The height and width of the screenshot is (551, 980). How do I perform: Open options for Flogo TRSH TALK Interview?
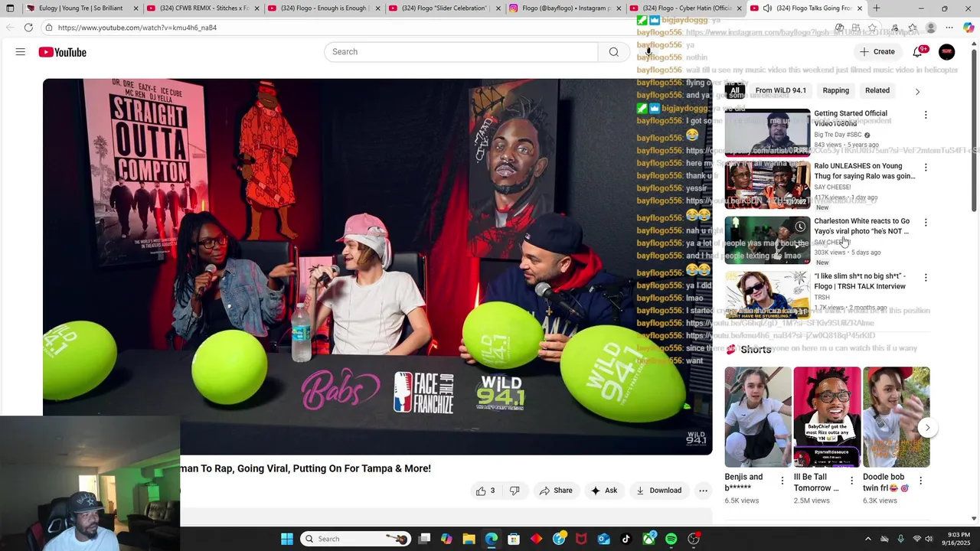(x=926, y=278)
